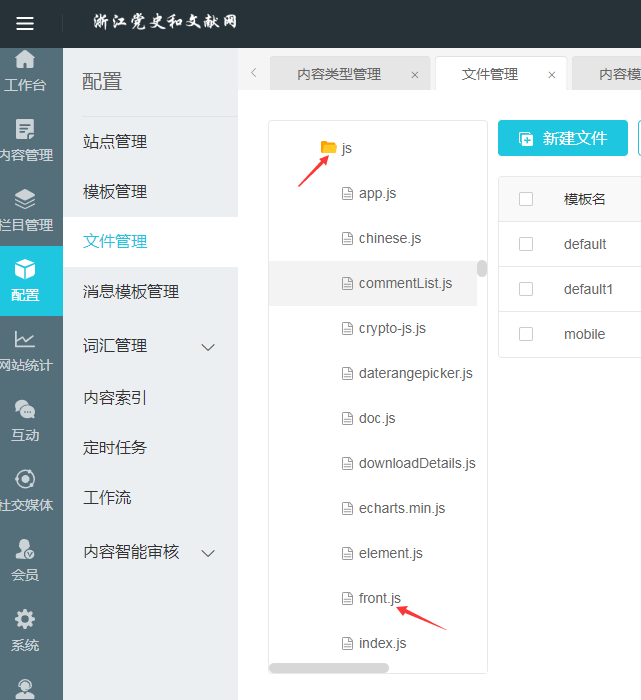Click the site title 浙江党史和文献网
The image size is (641, 700).
pos(165,21)
